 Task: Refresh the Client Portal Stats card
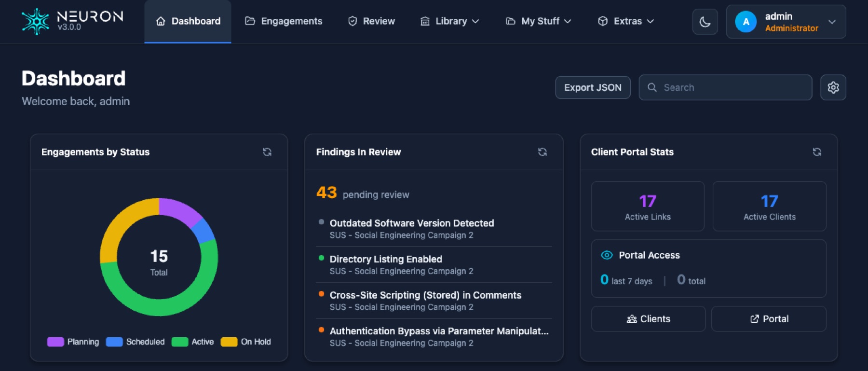817,152
